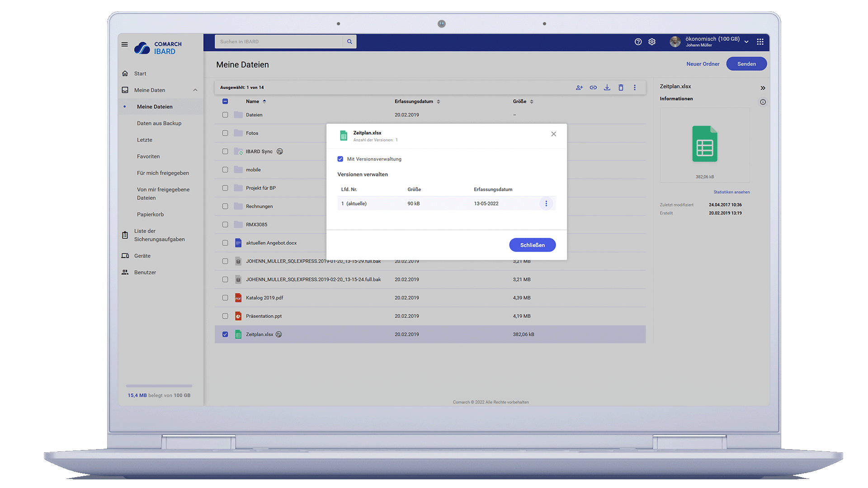The width and height of the screenshot is (868, 488).
Task: Click the user avatar picture
Action: coord(675,42)
